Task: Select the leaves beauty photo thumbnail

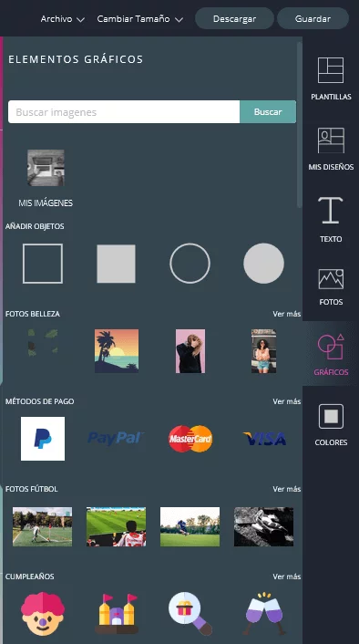Action: (43, 342)
